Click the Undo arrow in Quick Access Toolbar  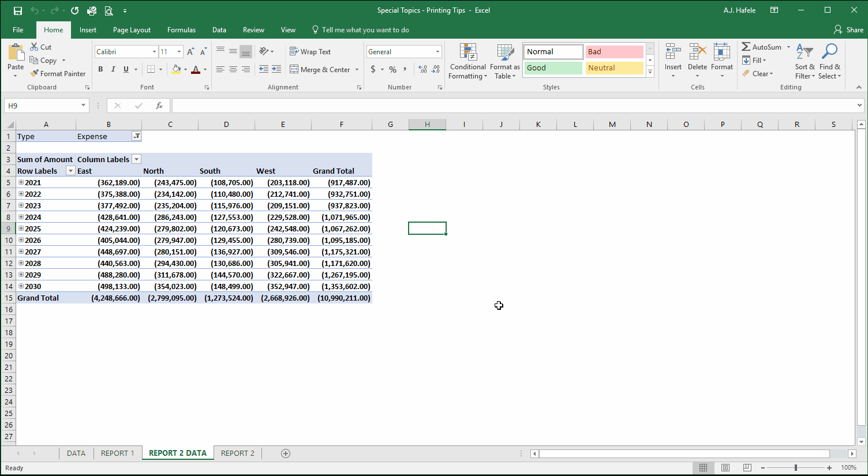(x=35, y=10)
